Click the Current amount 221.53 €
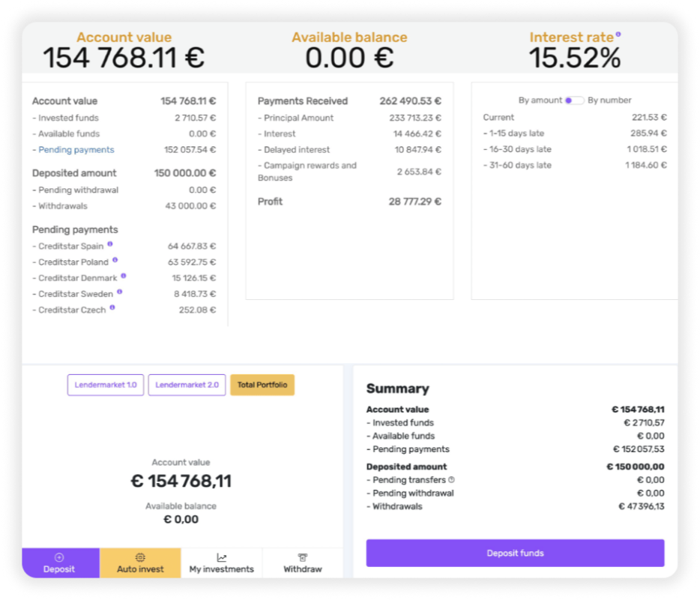This screenshot has height=600, width=700. (649, 118)
